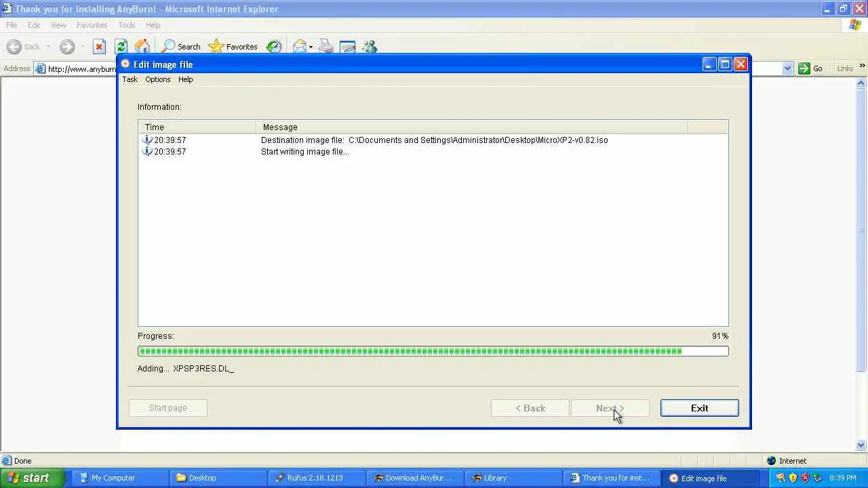Open the Back history dropdown arrow in IE
Image resolution: width=868 pixels, height=488 pixels.
pos(48,47)
